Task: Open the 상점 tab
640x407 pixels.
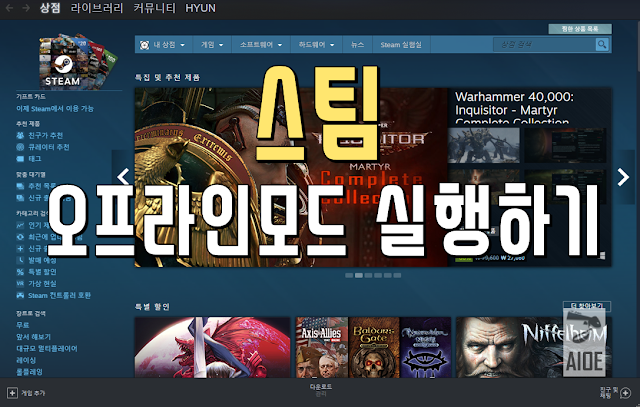Action: (x=50, y=8)
